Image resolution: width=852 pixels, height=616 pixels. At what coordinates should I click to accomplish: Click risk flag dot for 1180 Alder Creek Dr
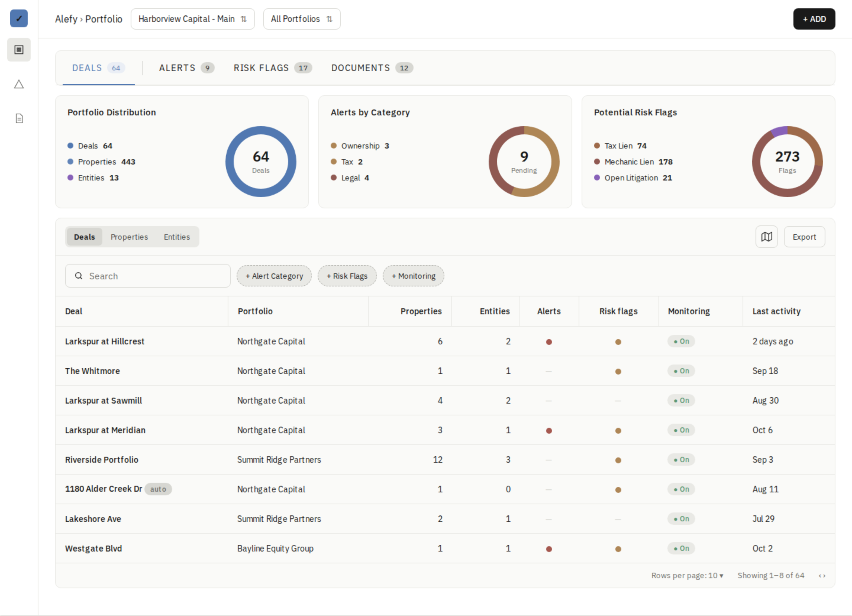click(x=618, y=490)
